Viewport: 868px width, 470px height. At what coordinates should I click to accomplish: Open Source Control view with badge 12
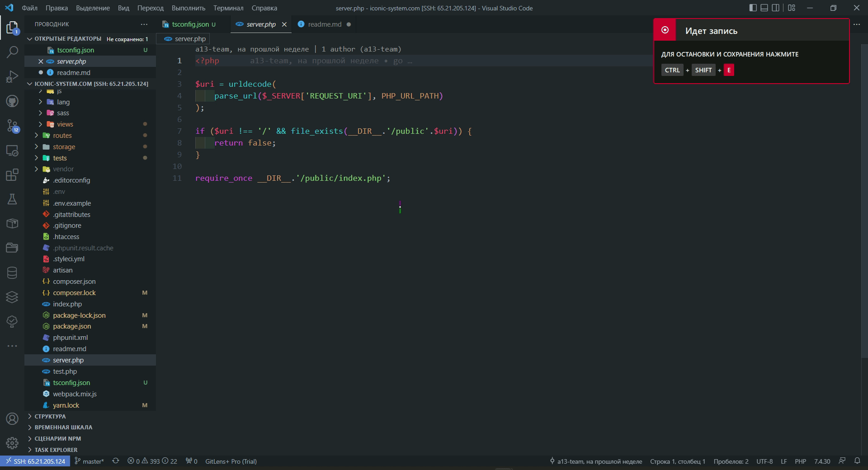12,126
